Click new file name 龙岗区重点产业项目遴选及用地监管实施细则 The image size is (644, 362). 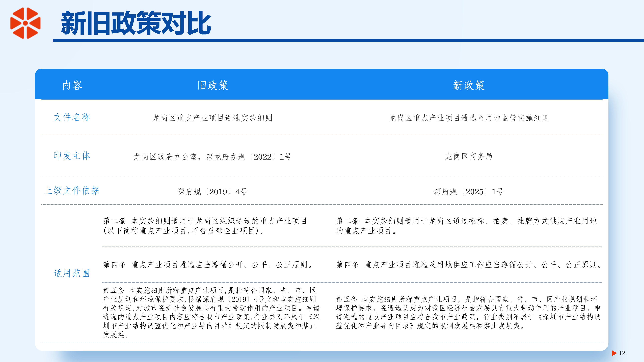coord(469,118)
